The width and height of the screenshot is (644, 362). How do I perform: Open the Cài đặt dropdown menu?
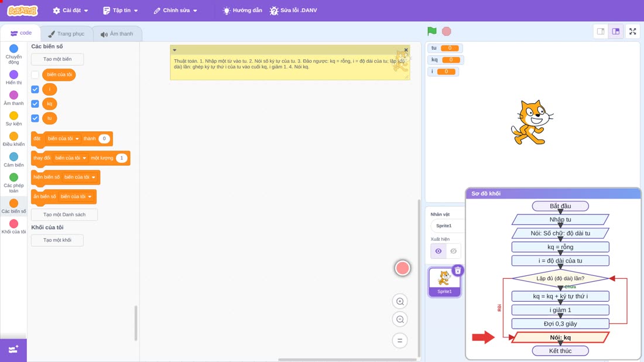[71, 11]
